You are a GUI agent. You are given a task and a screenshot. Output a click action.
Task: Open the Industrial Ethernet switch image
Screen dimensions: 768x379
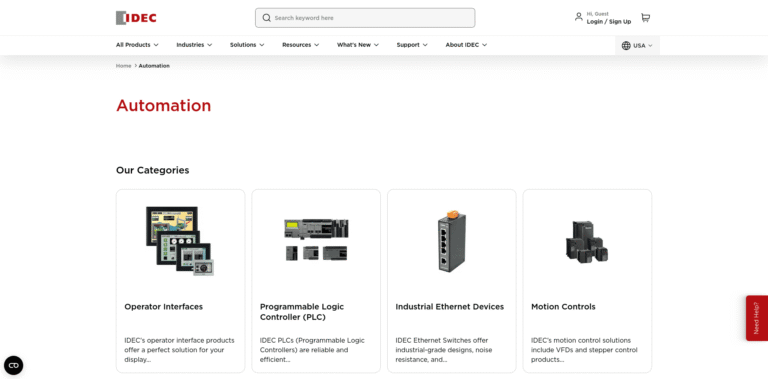(x=452, y=240)
